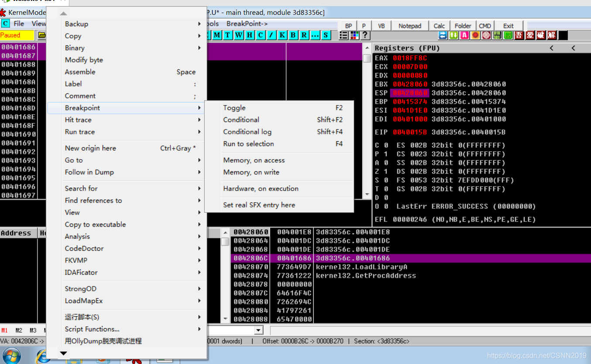Choose Toggle breakpoint (F2)
This screenshot has height=364, width=591.
[x=279, y=108]
